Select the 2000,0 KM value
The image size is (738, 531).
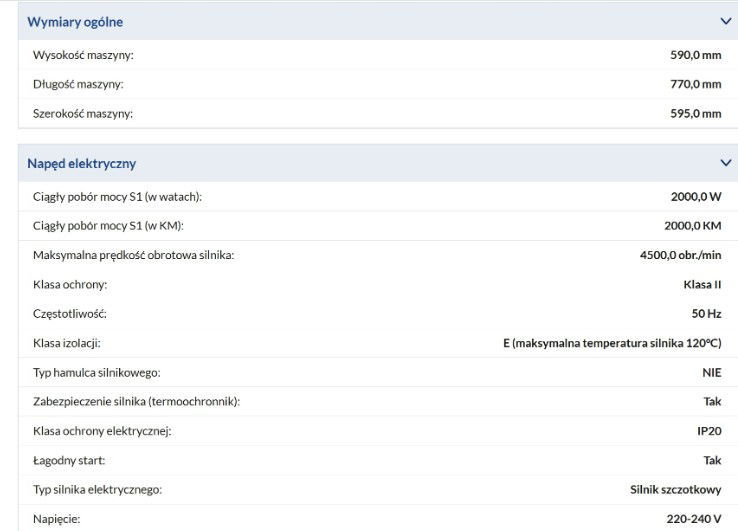[692, 226]
